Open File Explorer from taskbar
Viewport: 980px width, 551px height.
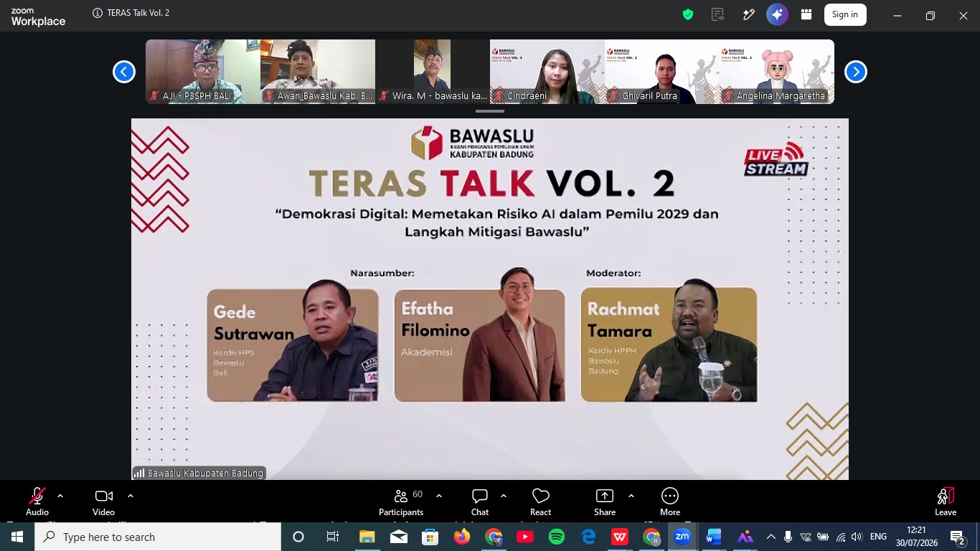367,537
